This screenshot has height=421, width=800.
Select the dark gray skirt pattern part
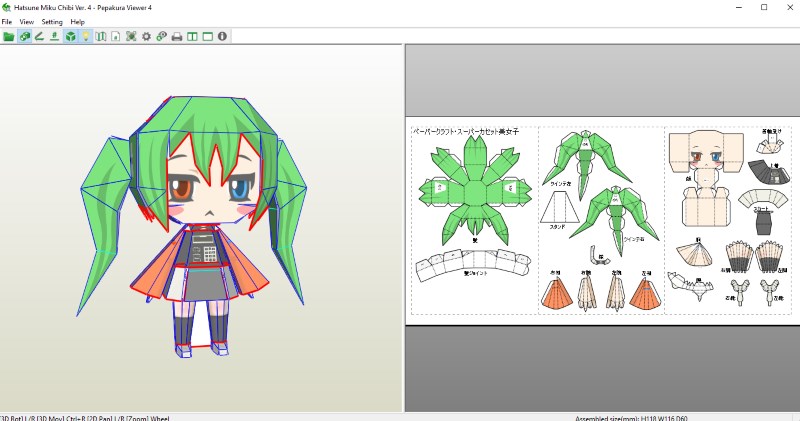[763, 223]
